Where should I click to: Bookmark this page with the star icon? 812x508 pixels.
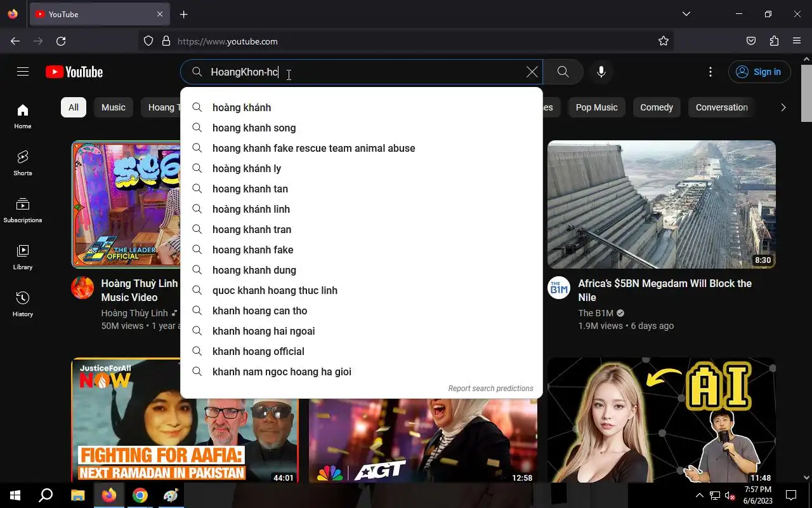coord(664,41)
